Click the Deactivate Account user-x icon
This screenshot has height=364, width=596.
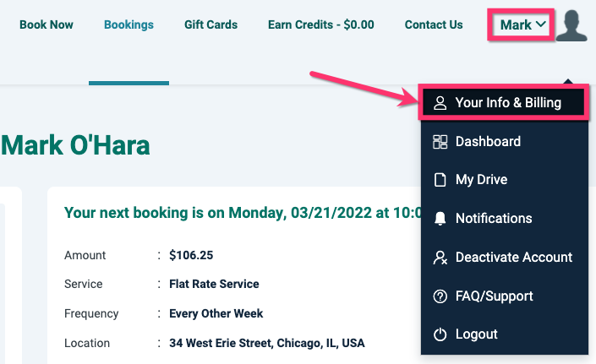tap(440, 258)
